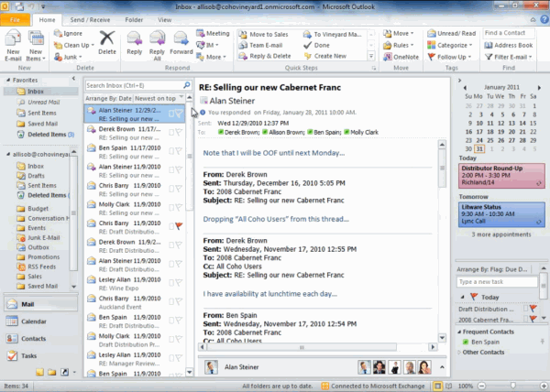550x392 pixels.
Task: Open the New Items menu
Action: [36, 46]
